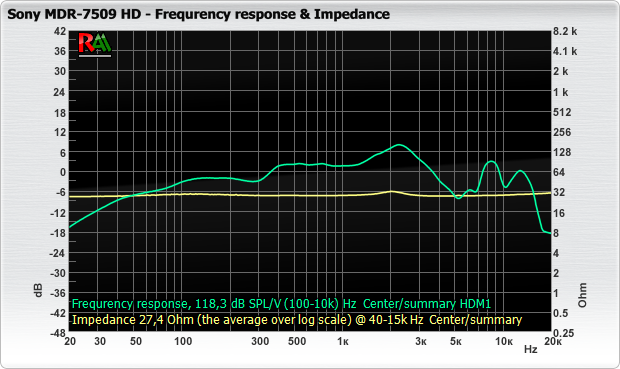Click the '1к' frequency axis label

click(343, 341)
